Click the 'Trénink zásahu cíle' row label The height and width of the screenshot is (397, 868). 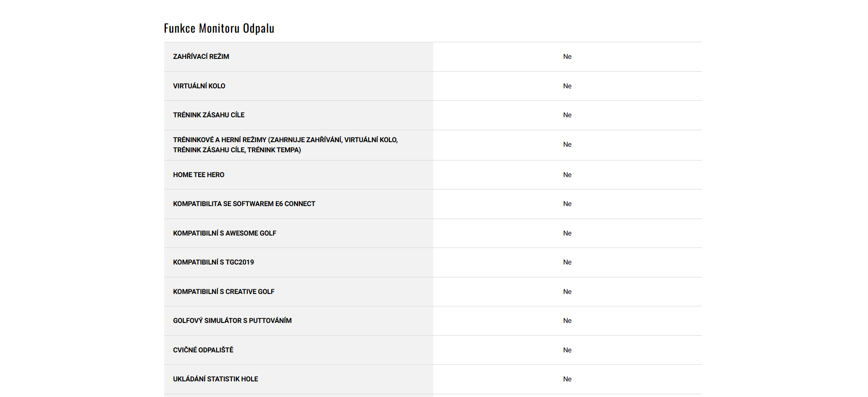[x=209, y=115]
